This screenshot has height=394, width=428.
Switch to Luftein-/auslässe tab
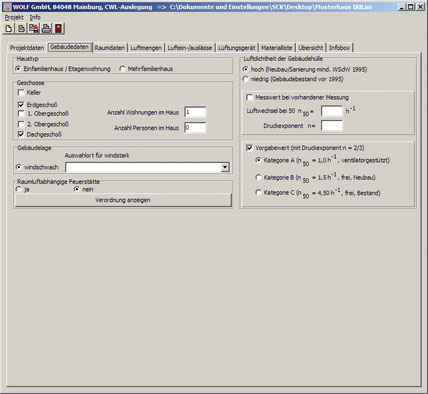coord(190,48)
